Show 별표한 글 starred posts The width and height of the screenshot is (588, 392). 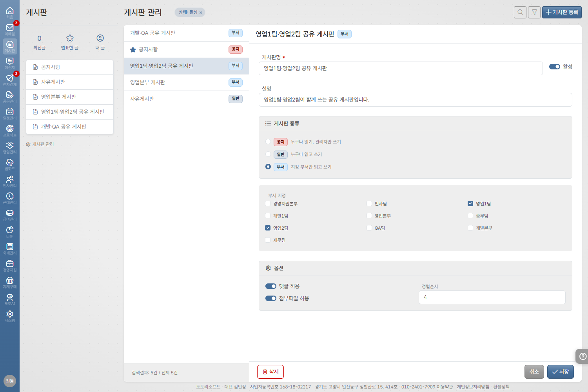70,42
